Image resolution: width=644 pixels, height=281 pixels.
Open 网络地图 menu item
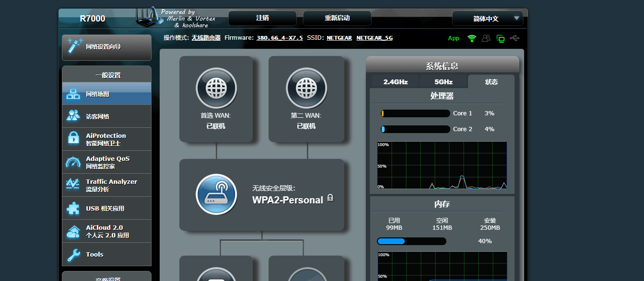106,94
